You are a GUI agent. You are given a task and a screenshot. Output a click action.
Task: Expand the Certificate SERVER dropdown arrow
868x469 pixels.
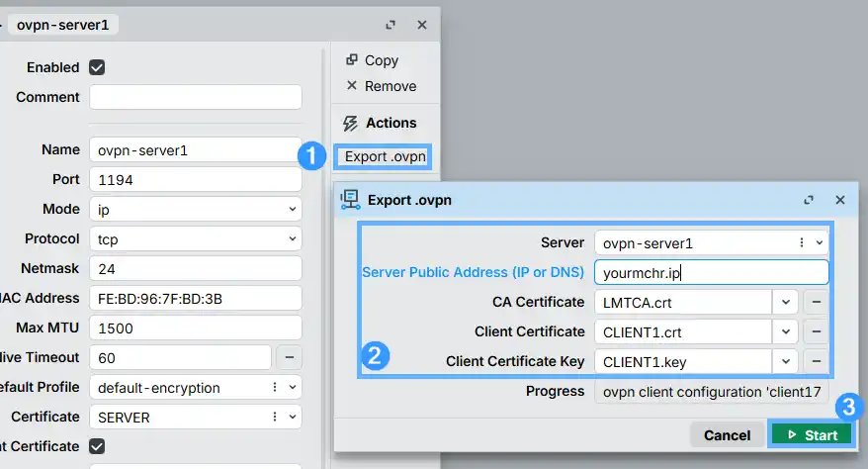(293, 417)
